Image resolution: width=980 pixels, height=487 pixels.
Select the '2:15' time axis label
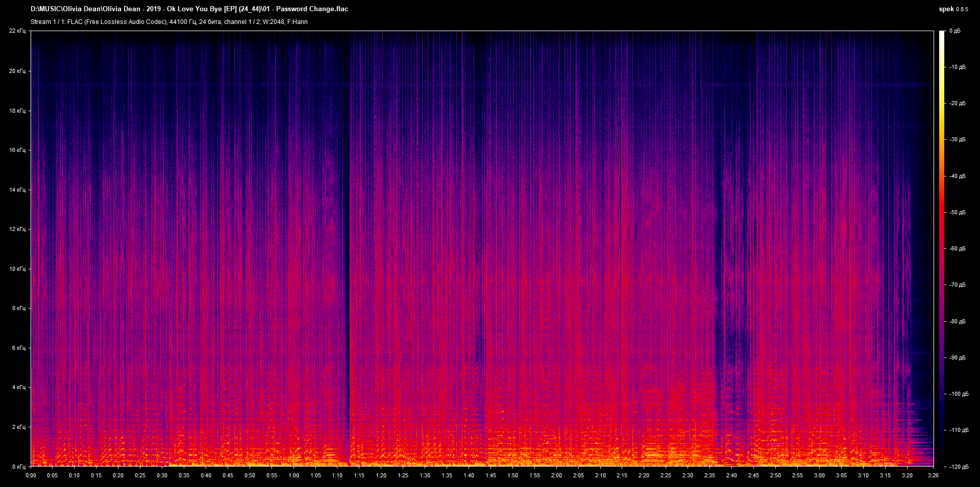pos(622,475)
